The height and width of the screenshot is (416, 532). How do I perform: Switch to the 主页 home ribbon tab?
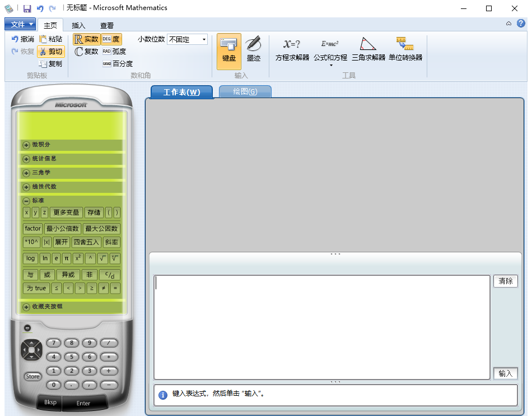tap(50, 25)
